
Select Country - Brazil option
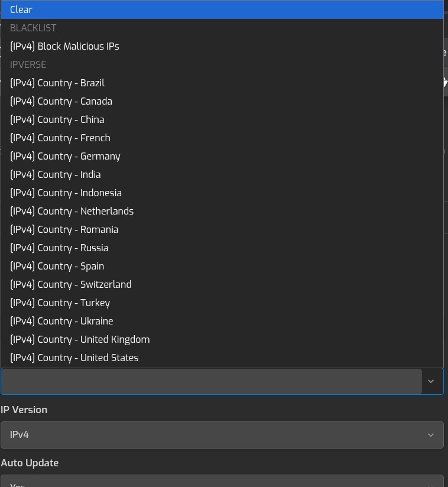pos(57,83)
